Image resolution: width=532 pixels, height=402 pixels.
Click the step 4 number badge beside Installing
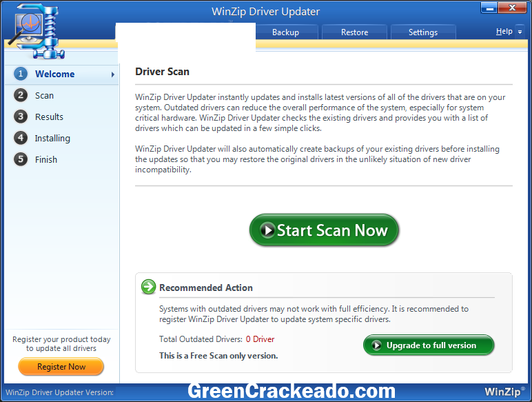pos(21,138)
